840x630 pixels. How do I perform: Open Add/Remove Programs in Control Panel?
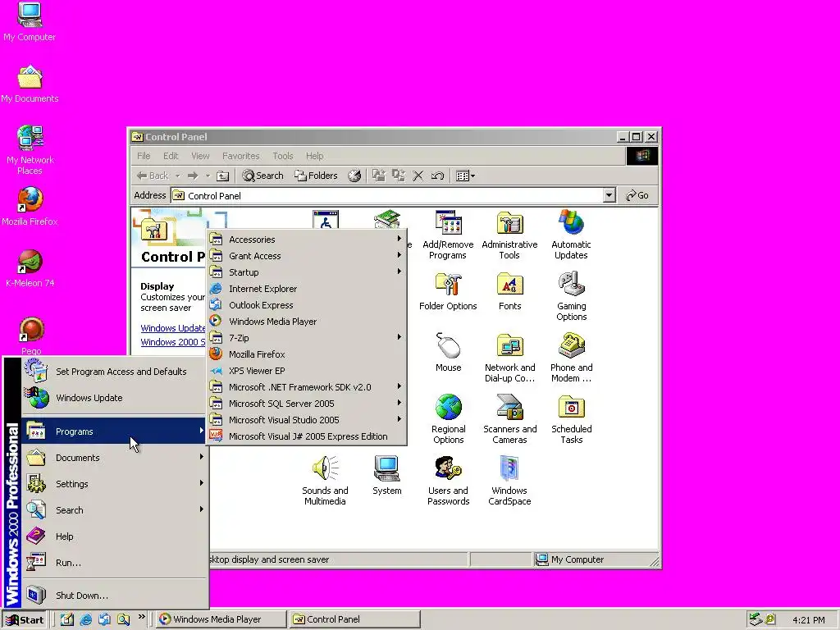click(448, 235)
